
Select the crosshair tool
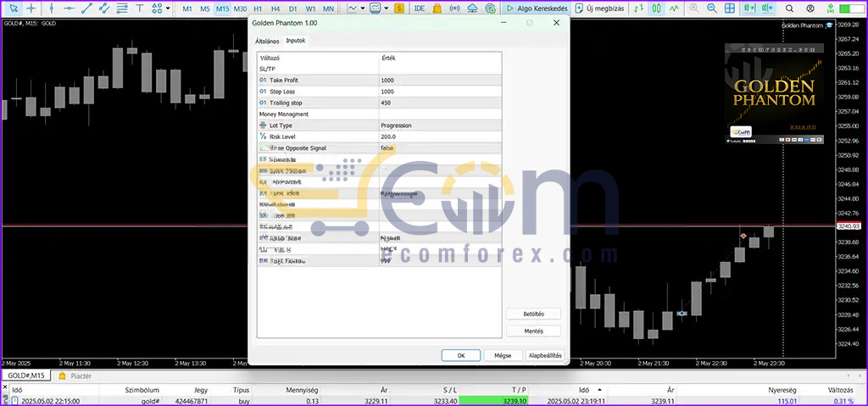pyautogui.click(x=31, y=8)
